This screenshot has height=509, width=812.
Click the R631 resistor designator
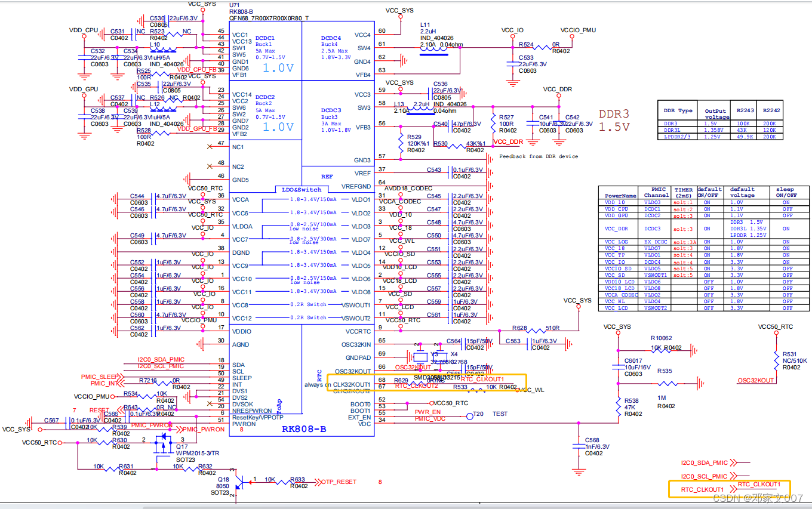127,467
